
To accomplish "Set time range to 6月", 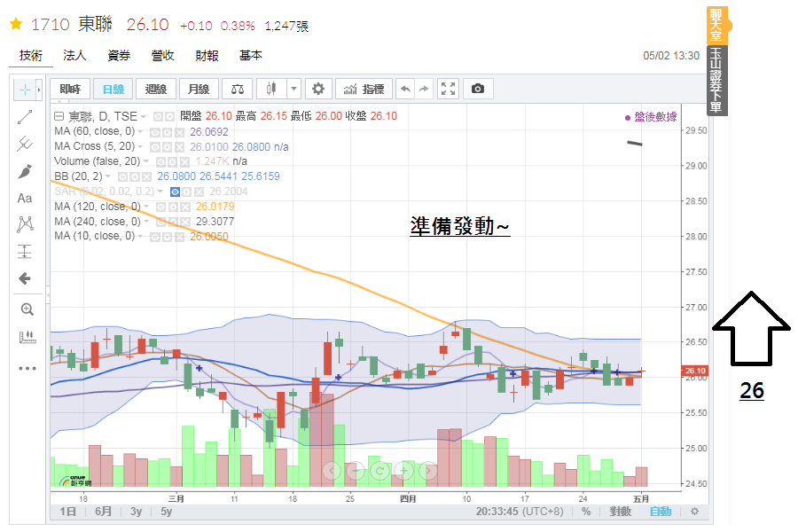I will [104, 511].
